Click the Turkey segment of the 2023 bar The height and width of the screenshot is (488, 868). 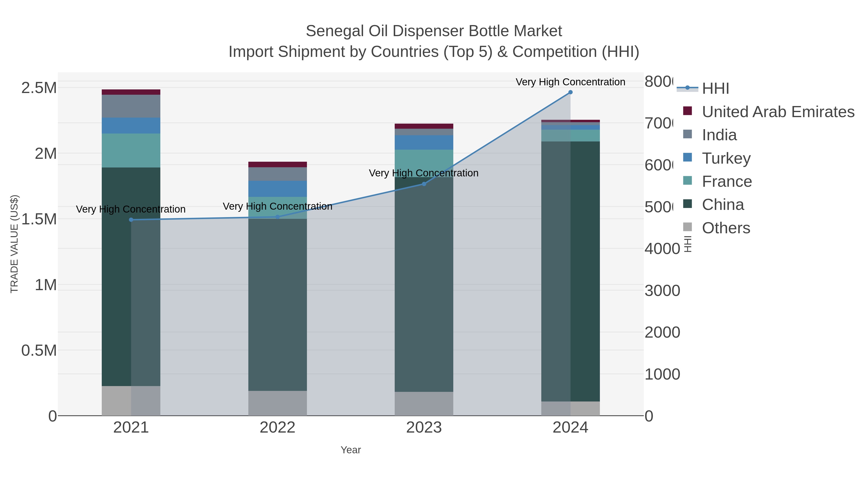pos(424,142)
